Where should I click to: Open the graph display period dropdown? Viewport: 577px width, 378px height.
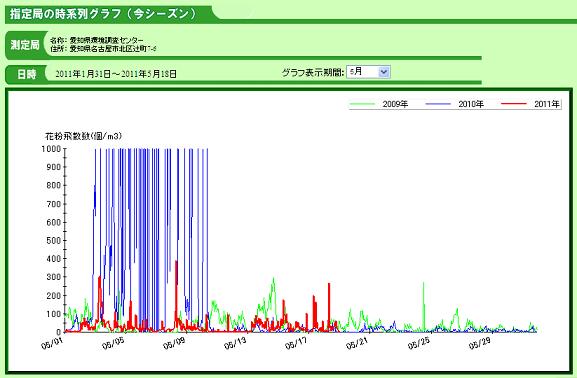[368, 72]
